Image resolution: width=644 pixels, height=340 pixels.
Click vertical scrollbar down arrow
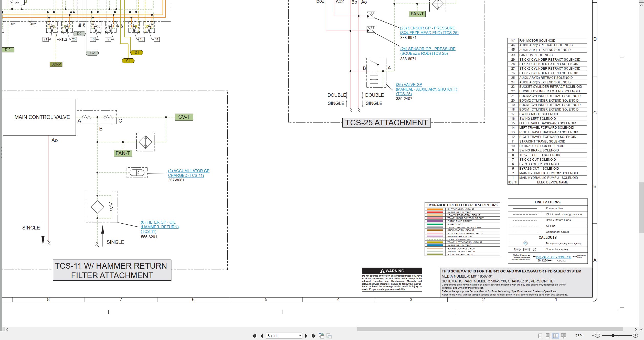click(641, 329)
